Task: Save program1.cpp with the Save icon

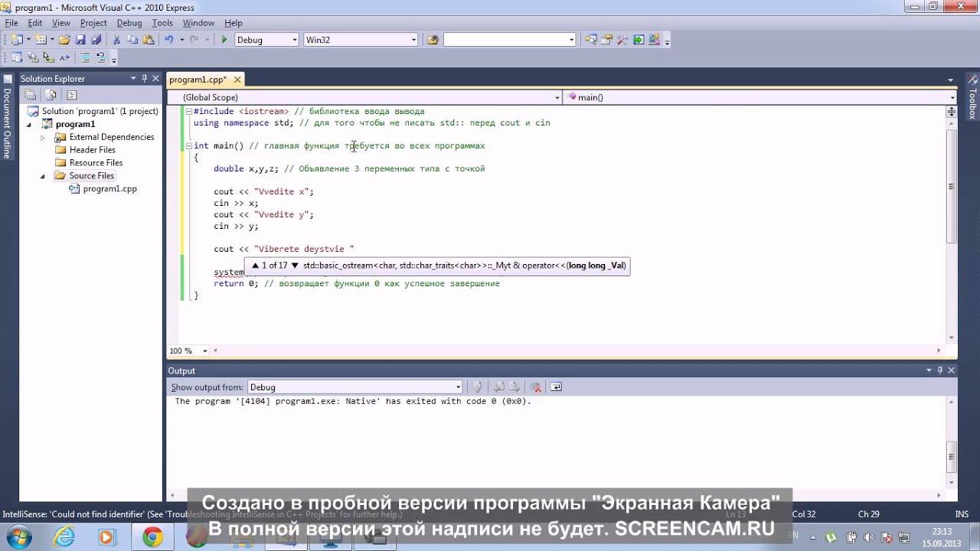Action: coord(80,40)
